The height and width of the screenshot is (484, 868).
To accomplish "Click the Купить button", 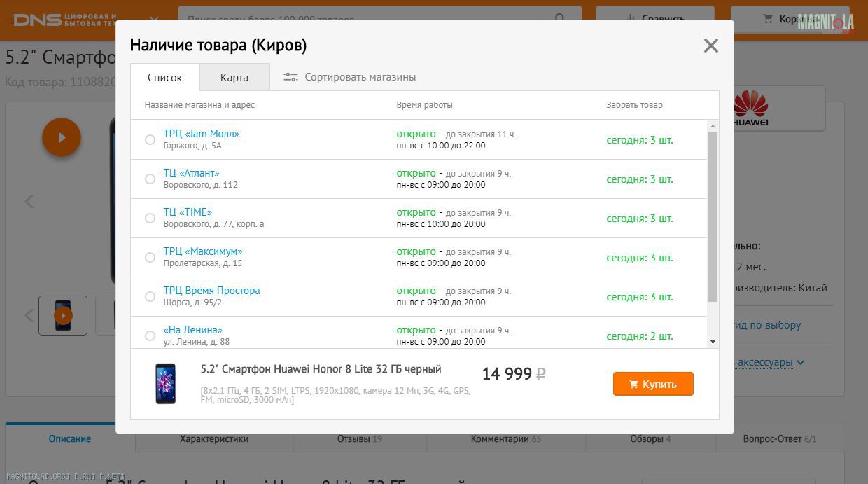I will [653, 384].
